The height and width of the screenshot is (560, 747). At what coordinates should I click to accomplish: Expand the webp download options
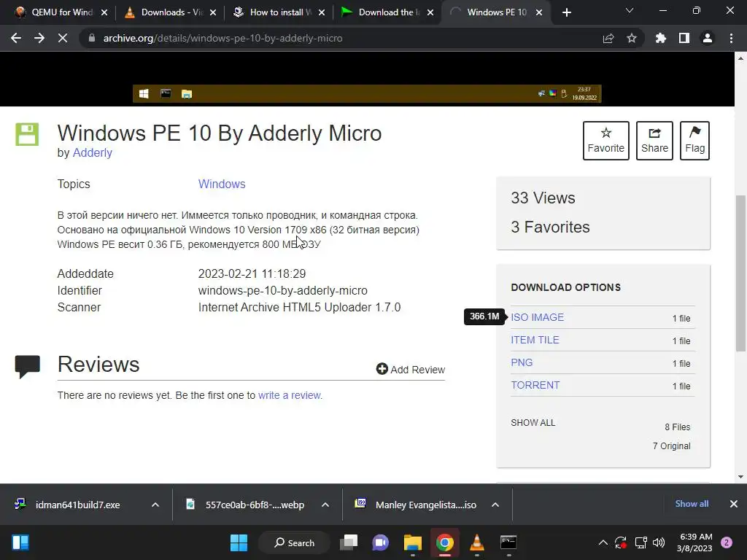325,505
